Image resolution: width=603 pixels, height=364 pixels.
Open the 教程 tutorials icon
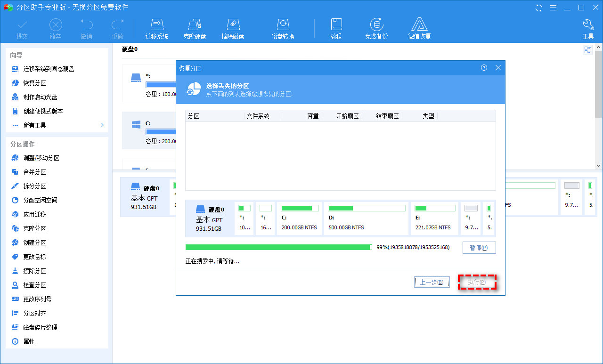[x=336, y=28]
